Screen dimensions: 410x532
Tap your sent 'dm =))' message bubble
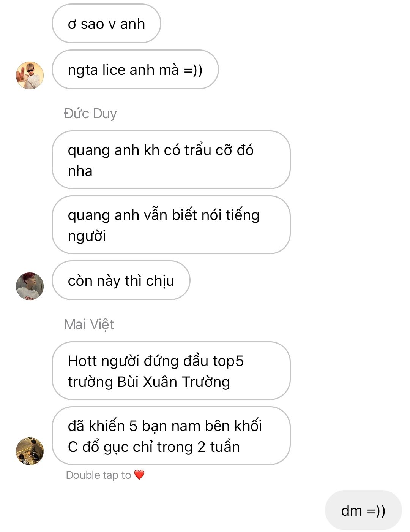pos(363,510)
